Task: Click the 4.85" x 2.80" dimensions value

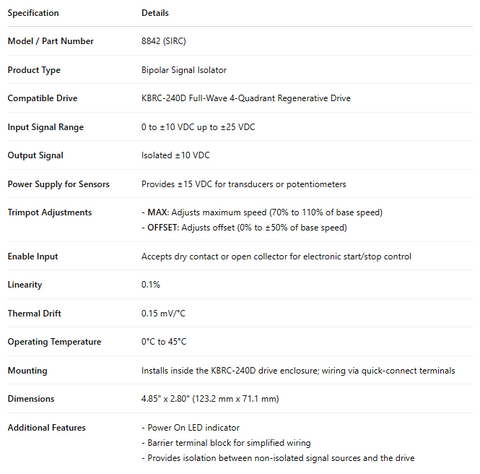Action: click(210, 399)
